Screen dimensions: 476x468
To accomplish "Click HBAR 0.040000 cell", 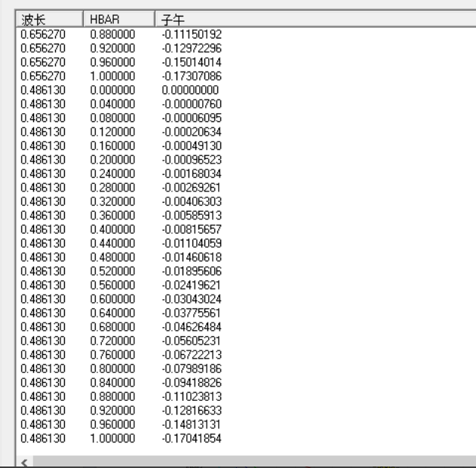I will point(112,104).
